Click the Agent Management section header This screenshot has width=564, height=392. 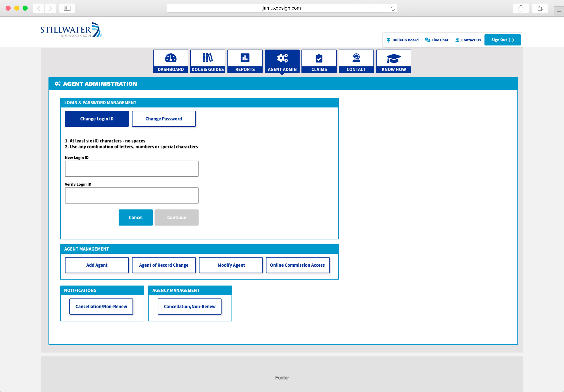pos(199,249)
